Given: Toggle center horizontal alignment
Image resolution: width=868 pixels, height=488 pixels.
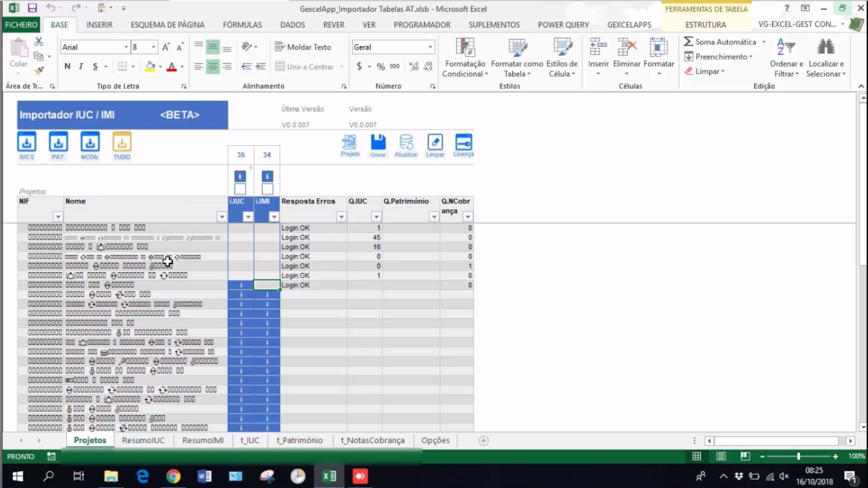Looking at the screenshot, I should 212,66.
